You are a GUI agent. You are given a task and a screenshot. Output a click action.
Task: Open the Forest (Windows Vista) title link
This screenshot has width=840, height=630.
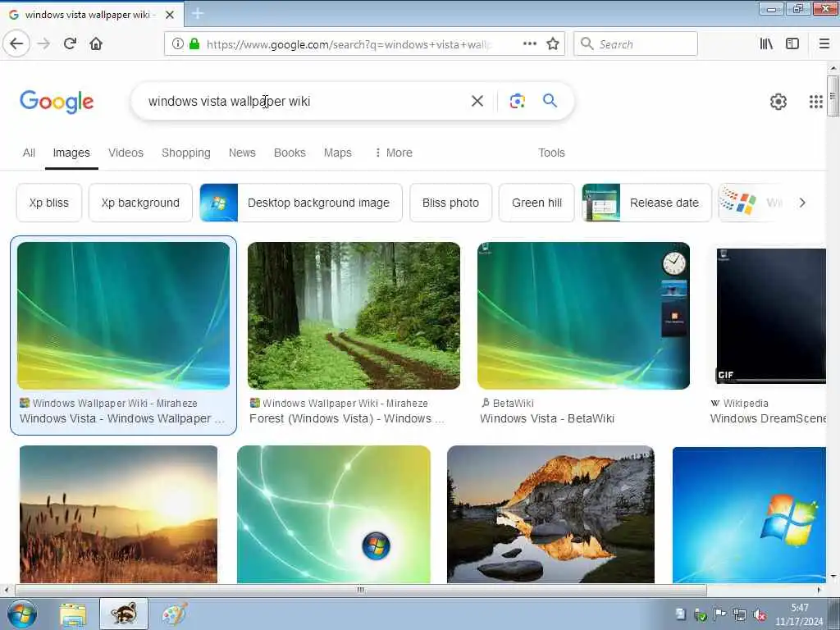coord(347,418)
